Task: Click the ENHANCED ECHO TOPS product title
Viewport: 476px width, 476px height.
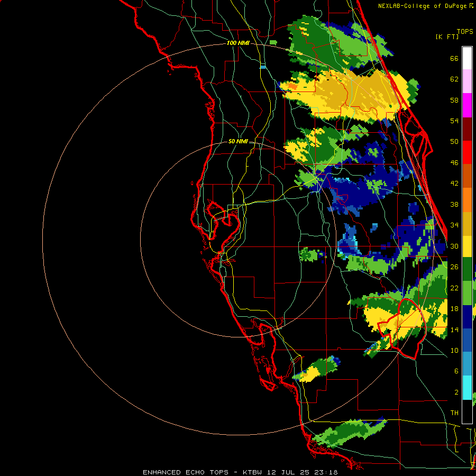Action: (x=186, y=472)
